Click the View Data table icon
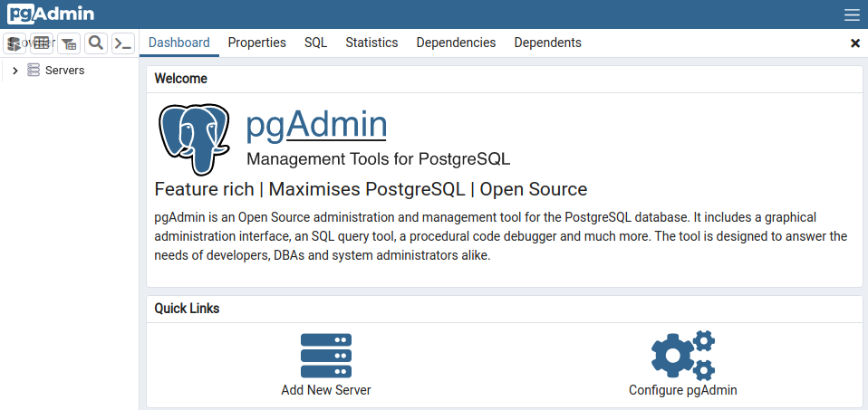This screenshot has height=410, width=868. (x=42, y=43)
